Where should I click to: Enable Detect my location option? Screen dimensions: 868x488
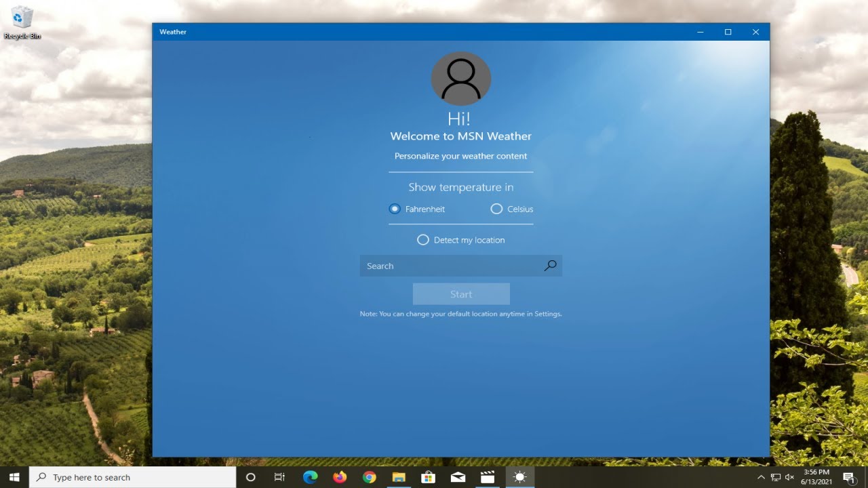click(423, 240)
